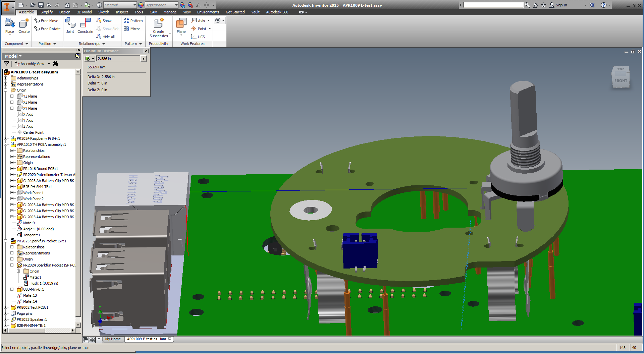Open the fx Parameters icon

199,5
